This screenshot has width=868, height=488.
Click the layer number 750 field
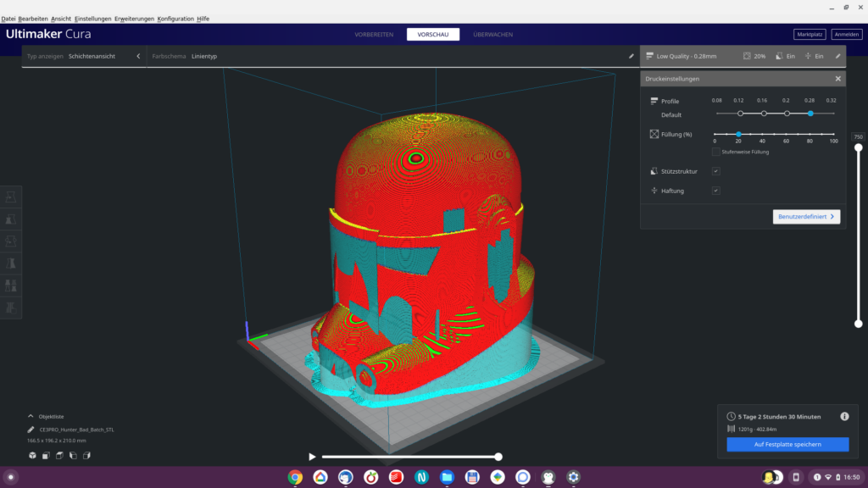(858, 136)
